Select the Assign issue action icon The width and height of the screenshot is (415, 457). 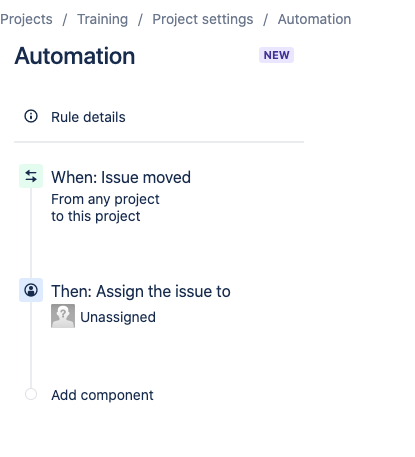pos(31,290)
